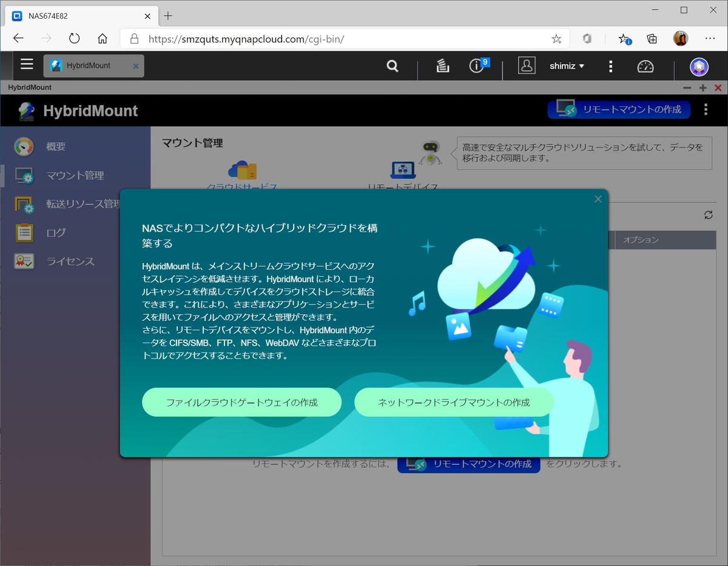728x566 pixels.
Task: Bookmark this page with the star icon
Action: 556,39
